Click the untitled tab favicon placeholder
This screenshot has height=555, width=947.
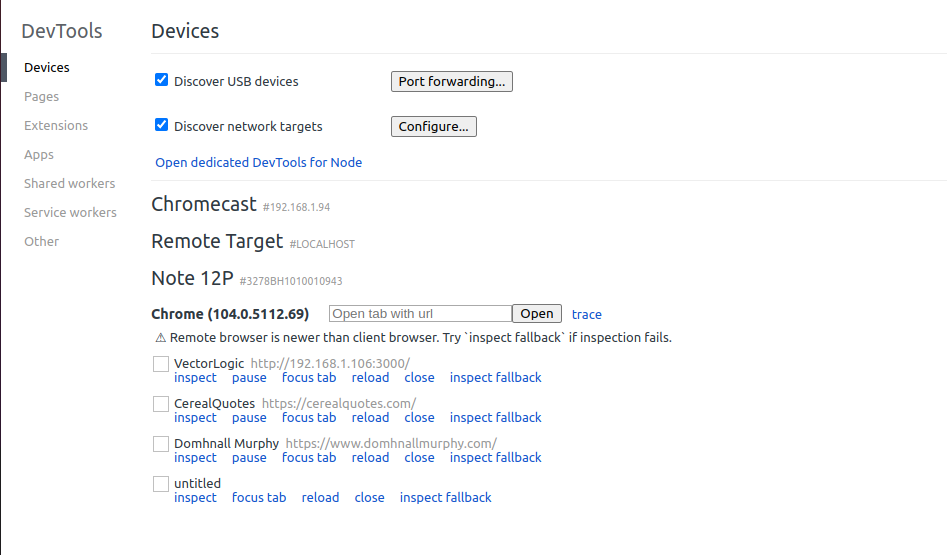click(x=161, y=484)
